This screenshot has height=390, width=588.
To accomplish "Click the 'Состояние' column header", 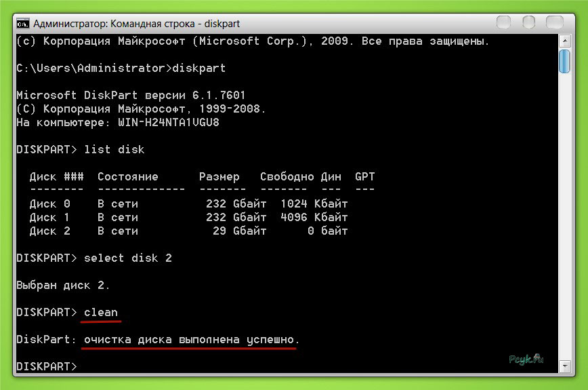I will (128, 176).
